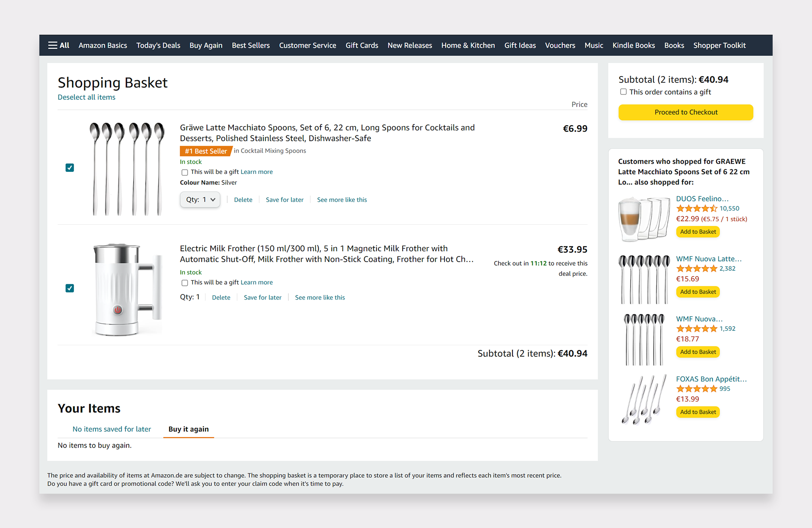
Task: Switch to 'No items saved for later' tab
Action: point(112,429)
